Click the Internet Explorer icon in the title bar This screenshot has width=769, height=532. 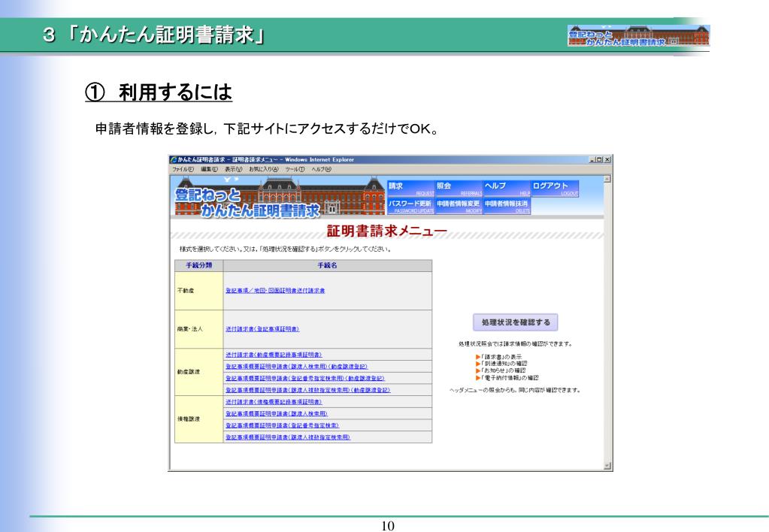point(173,160)
